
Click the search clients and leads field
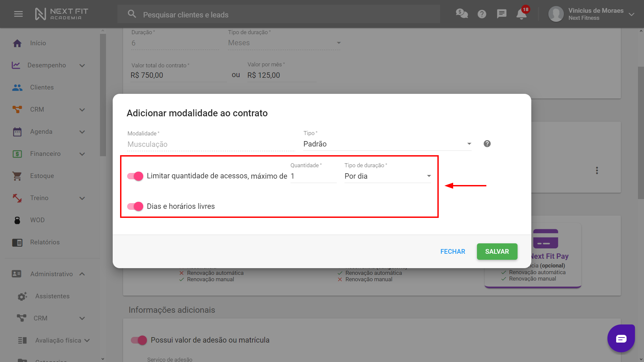point(278,15)
